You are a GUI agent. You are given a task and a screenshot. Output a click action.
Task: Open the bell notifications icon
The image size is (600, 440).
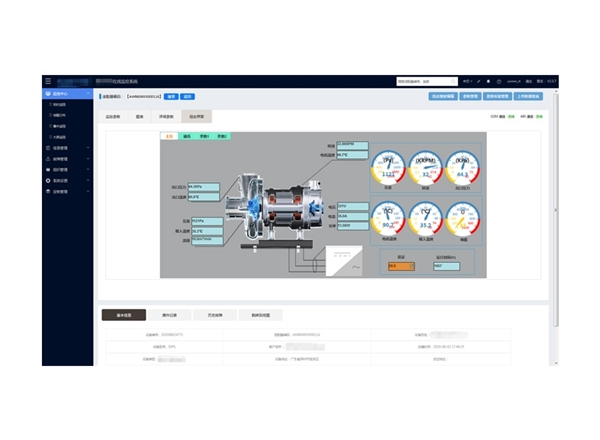pos(489,81)
